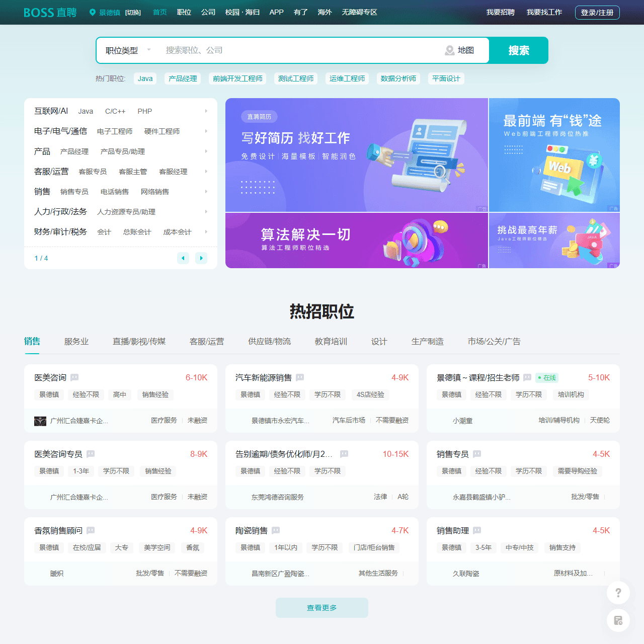The image size is (644, 644).
Task: Click chat icon on 销售专员 job card
Action: pos(477,454)
